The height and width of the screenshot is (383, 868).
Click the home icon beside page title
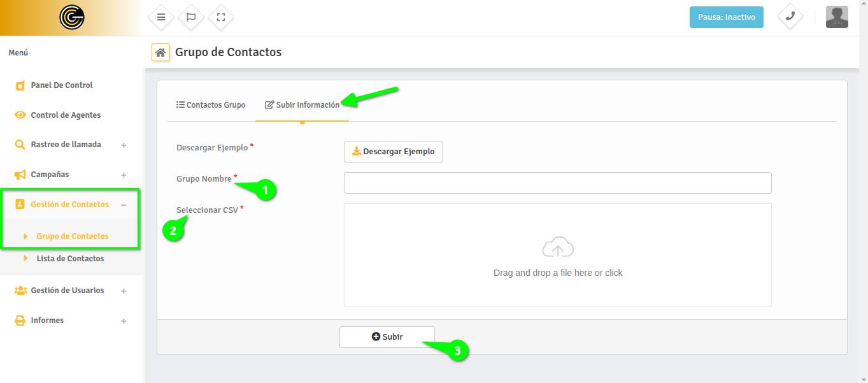(x=160, y=52)
